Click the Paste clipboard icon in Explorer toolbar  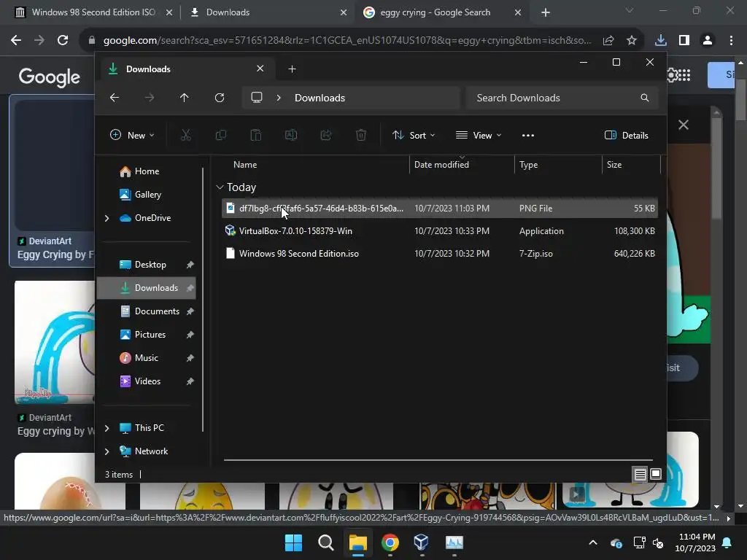pos(256,135)
